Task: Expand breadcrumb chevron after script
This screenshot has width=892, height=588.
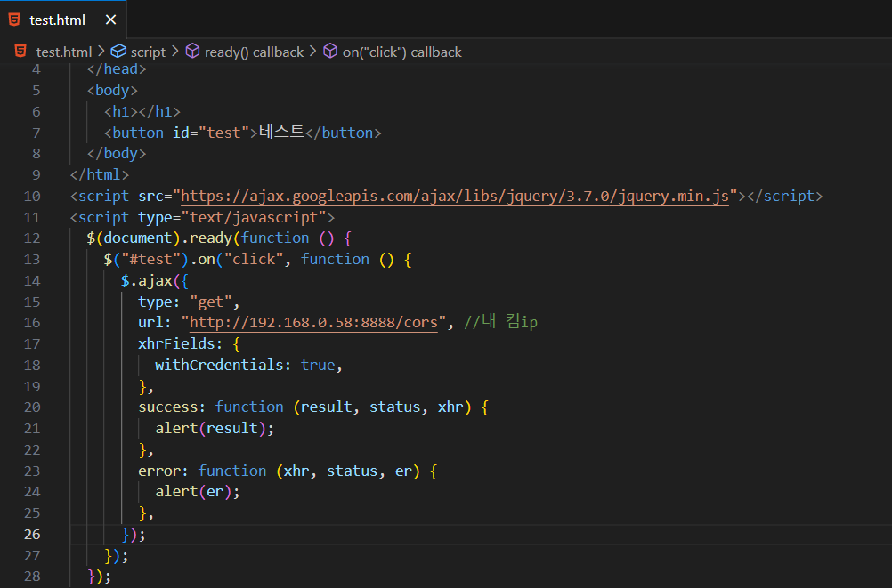Action: pos(175,52)
